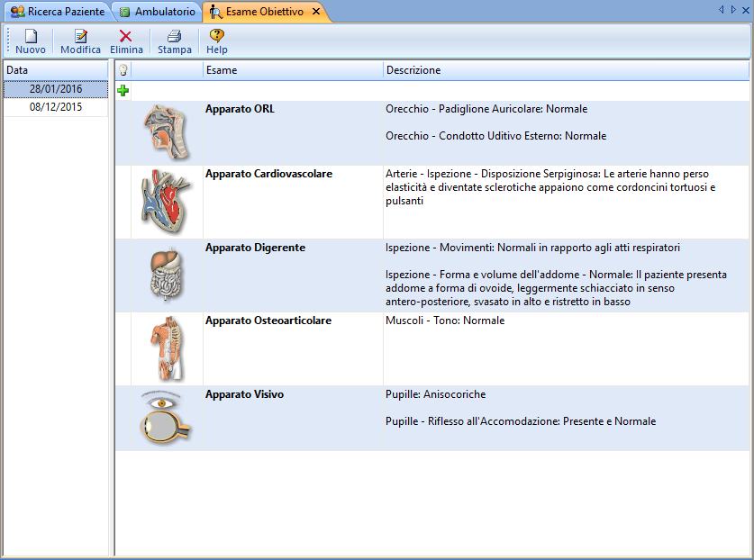Click the green plus add exam icon
Image resolution: width=754 pixels, height=560 pixels.
pos(123,90)
